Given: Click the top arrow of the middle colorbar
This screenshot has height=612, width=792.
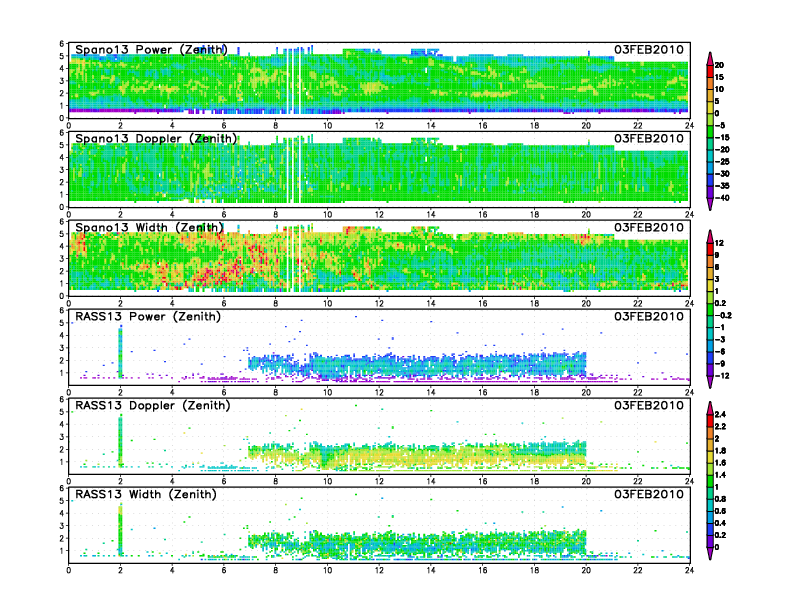Looking at the screenshot, I should point(710,236).
